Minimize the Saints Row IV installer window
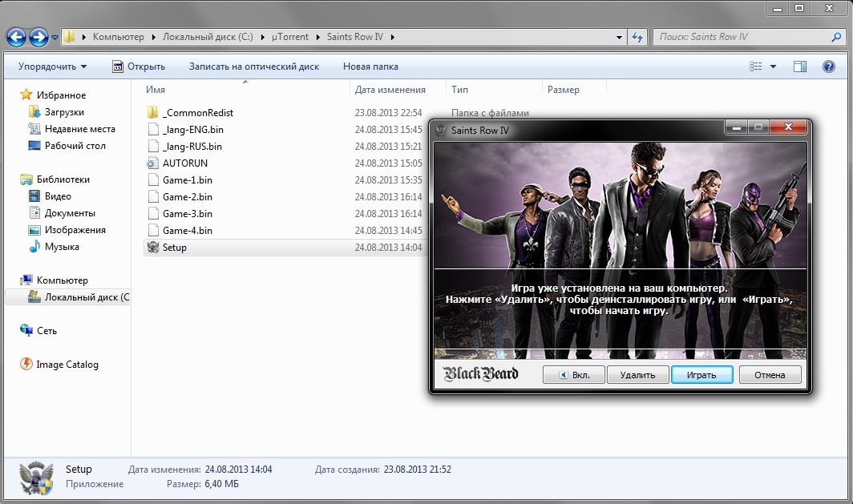Viewport: 853px width, 504px height. (737, 127)
